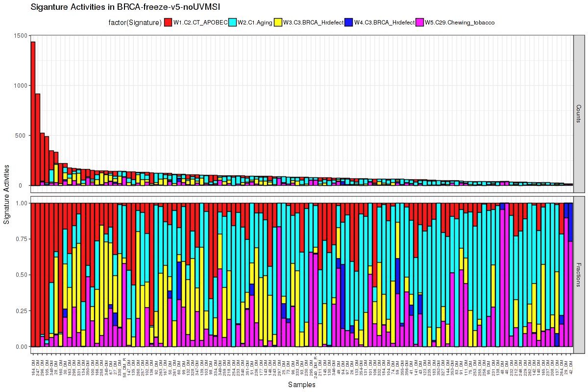Viewport: 588px width, 392px height.
Task: Click the Fractions facet strip
Action: (x=579, y=275)
